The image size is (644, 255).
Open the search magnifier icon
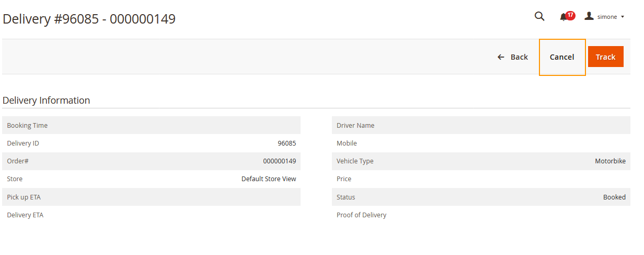click(x=539, y=16)
